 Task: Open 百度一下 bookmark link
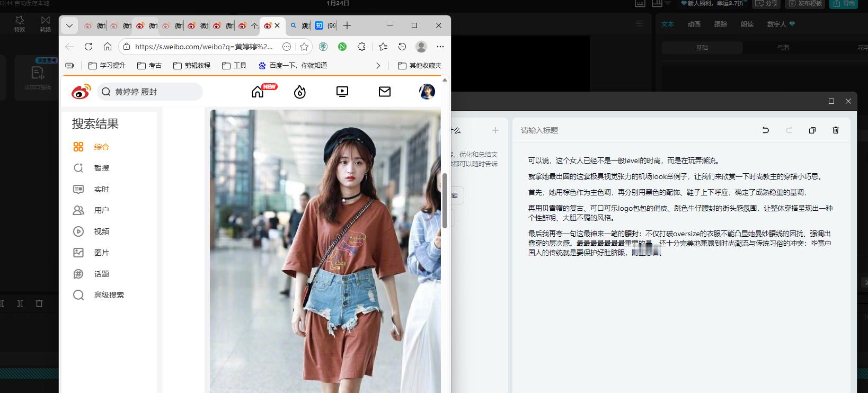pos(293,66)
